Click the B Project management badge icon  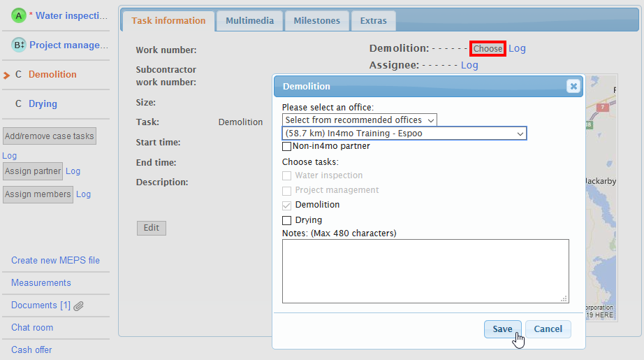pyautogui.click(x=20, y=45)
